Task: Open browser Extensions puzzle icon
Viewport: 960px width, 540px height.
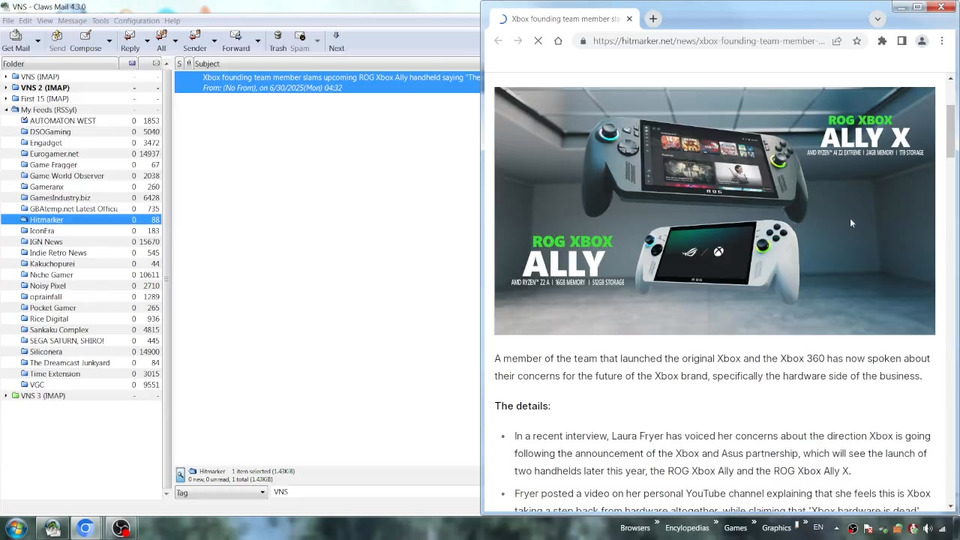Action: (x=882, y=41)
